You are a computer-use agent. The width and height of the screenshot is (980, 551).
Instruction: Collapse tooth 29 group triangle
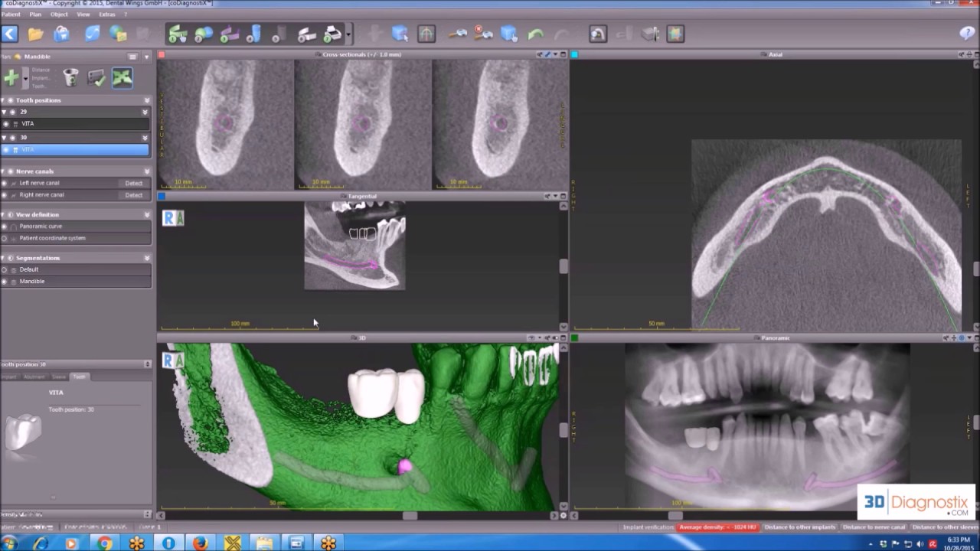pyautogui.click(x=4, y=112)
